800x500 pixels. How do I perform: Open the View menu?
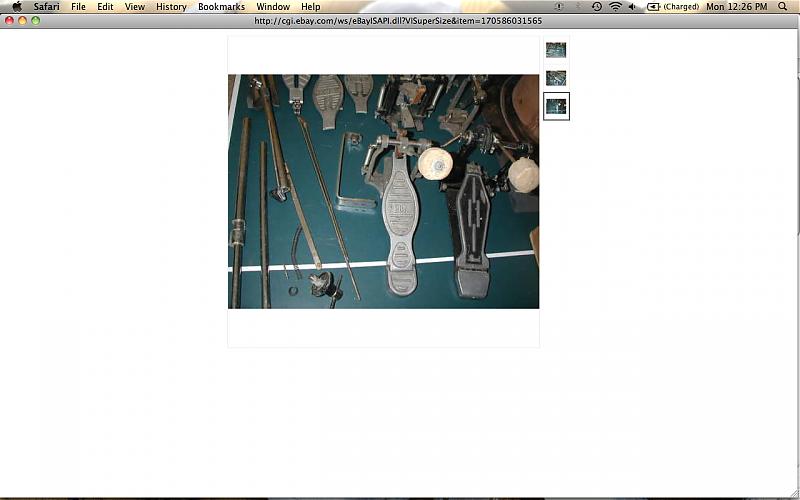(x=134, y=6)
